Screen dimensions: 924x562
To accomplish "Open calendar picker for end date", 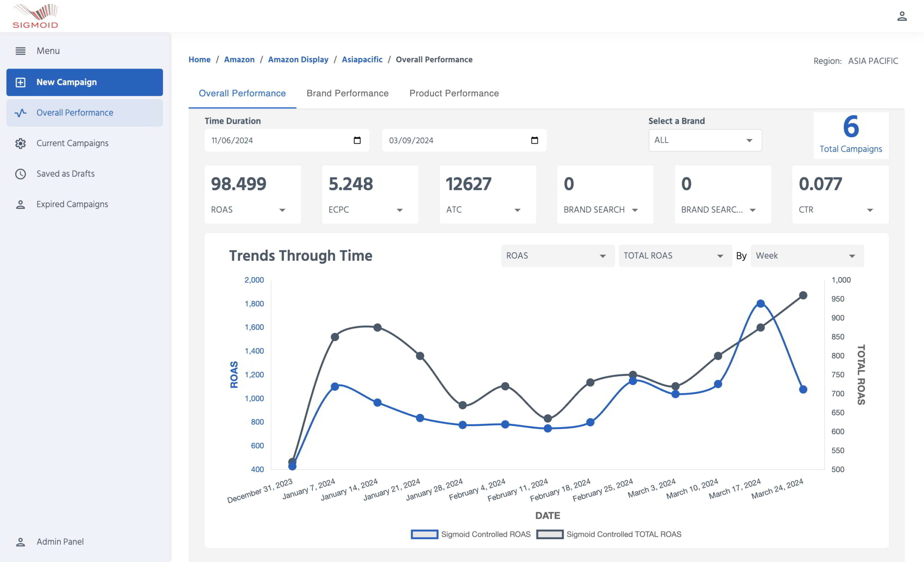I will 535,140.
